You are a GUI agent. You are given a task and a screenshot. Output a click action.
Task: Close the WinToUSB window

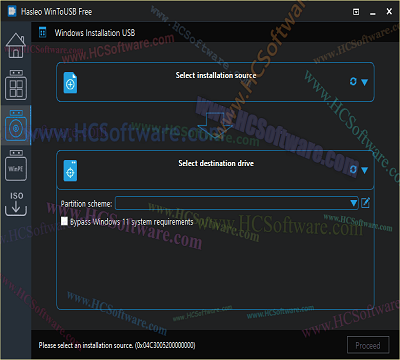tap(389, 11)
